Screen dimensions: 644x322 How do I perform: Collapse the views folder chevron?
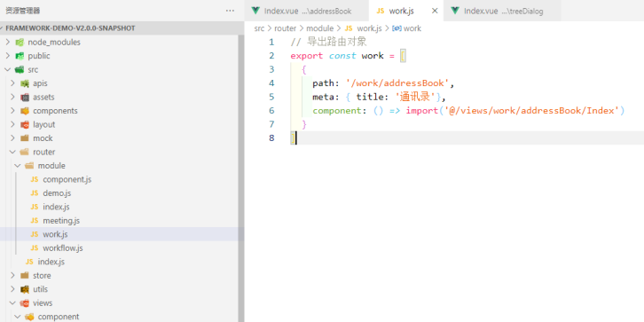(12, 302)
